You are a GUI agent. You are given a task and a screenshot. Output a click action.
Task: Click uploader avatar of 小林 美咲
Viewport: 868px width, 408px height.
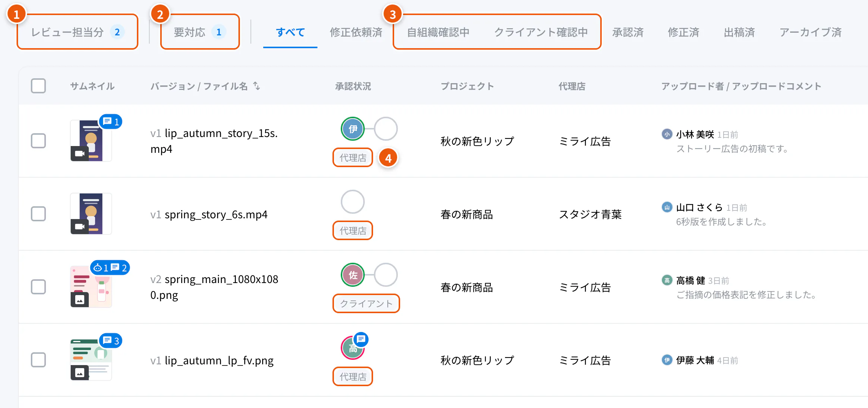pyautogui.click(x=667, y=134)
